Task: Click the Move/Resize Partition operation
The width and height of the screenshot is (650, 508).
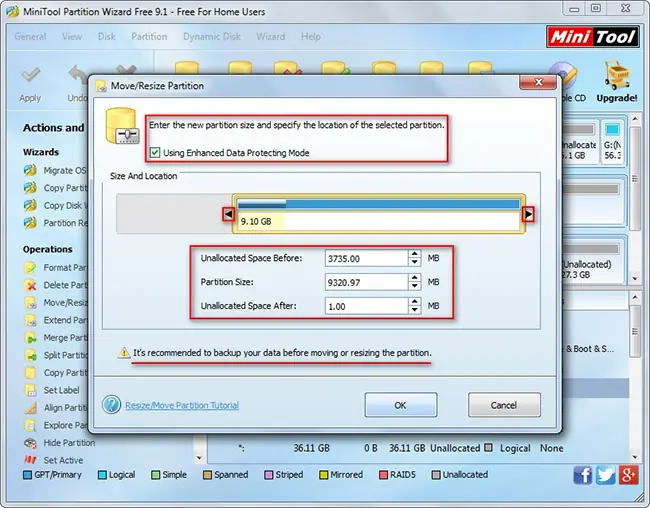Action: click(x=55, y=303)
